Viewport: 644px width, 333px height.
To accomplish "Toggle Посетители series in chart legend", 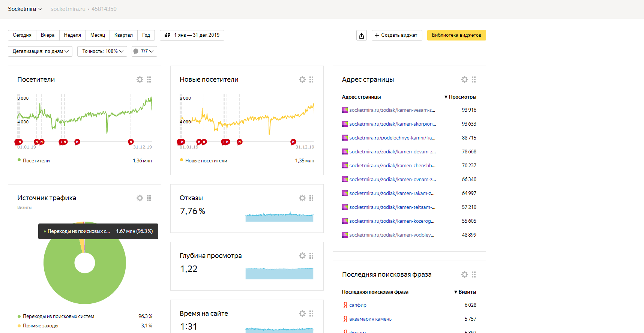I will [36, 160].
